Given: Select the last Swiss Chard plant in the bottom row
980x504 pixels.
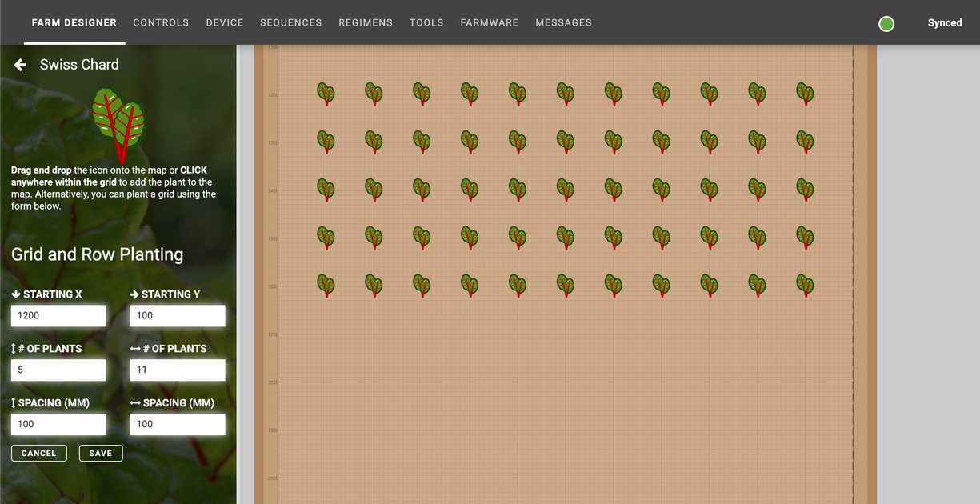Looking at the screenshot, I should tap(805, 286).
